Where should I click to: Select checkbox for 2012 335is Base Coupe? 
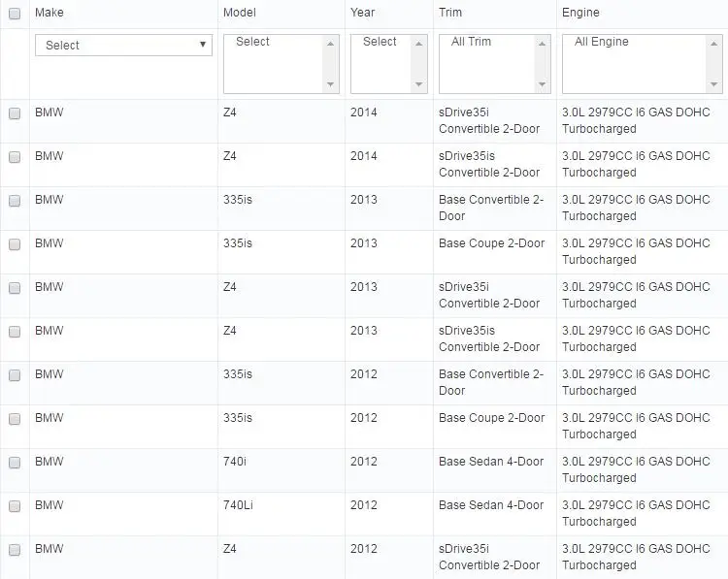coord(15,419)
